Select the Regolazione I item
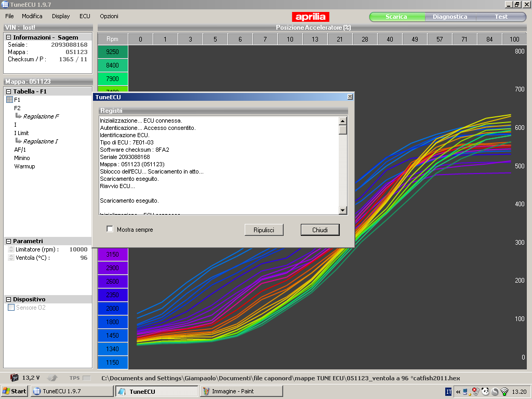This screenshot has width=532, height=399. 41,141
